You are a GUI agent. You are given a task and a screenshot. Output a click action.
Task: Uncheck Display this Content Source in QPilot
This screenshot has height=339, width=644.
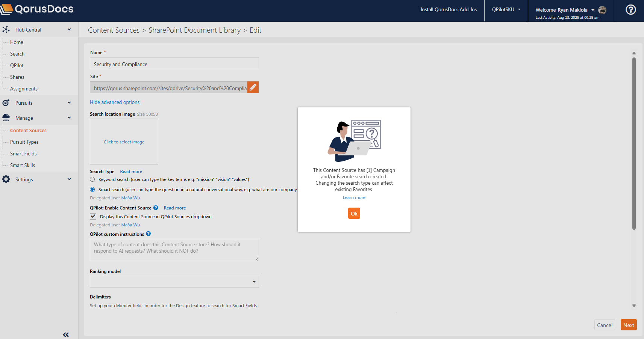point(93,216)
